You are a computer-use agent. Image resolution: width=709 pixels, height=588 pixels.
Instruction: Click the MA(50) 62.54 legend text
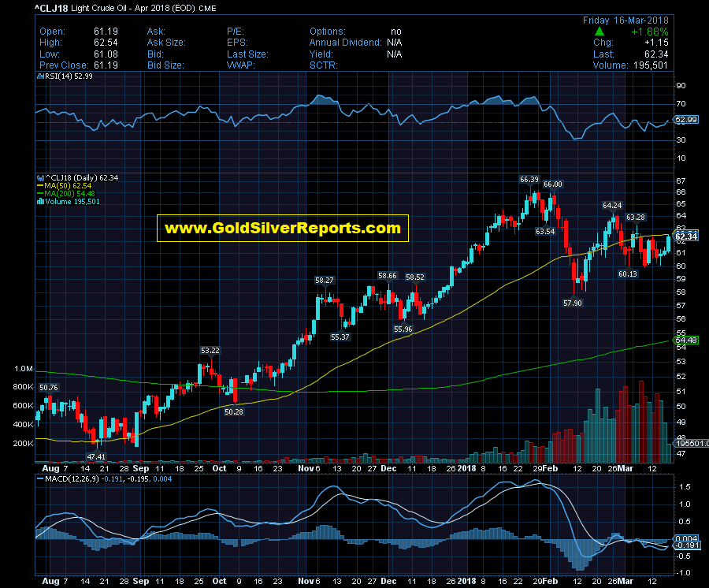tap(68, 186)
